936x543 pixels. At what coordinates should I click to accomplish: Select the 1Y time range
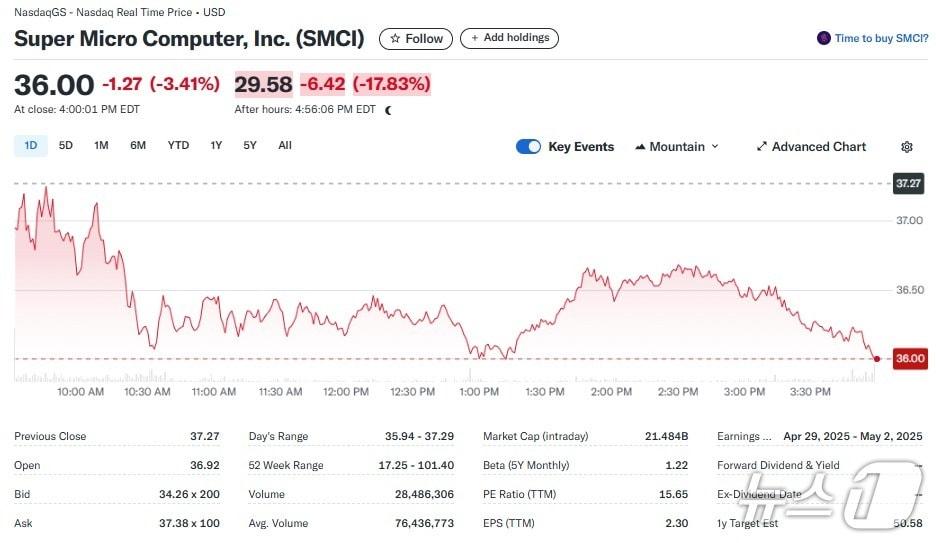pos(216,146)
